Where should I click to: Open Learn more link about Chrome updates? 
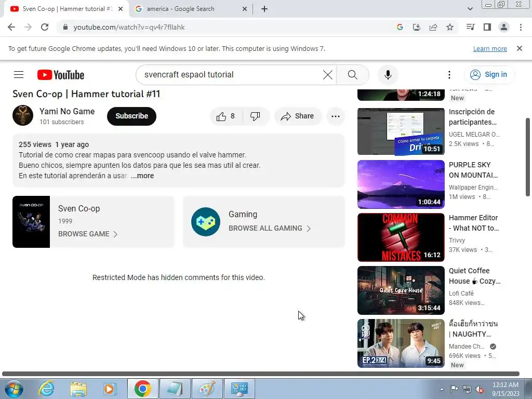tap(490, 48)
